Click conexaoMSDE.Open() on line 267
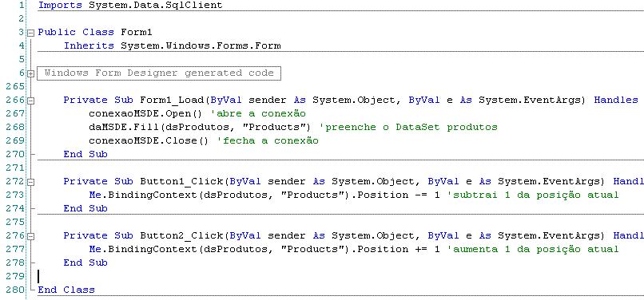The height and width of the screenshot is (300, 644). pos(145,113)
